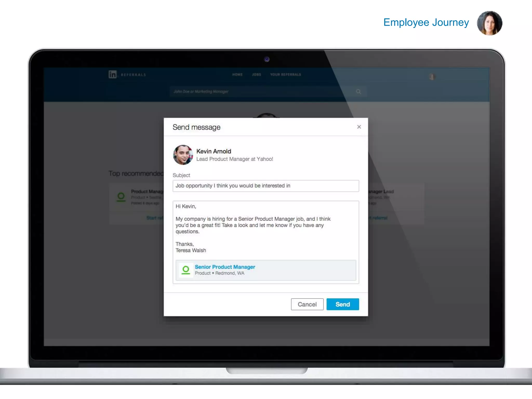Select the Kevin Arnold name text
The width and height of the screenshot is (532, 399).
point(214,151)
